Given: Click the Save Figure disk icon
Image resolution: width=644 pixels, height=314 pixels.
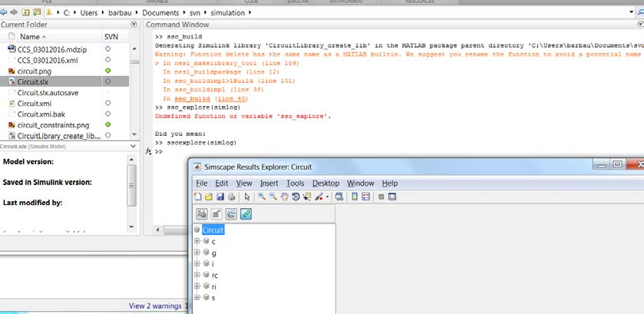Looking at the screenshot, I should pyautogui.click(x=220, y=197).
